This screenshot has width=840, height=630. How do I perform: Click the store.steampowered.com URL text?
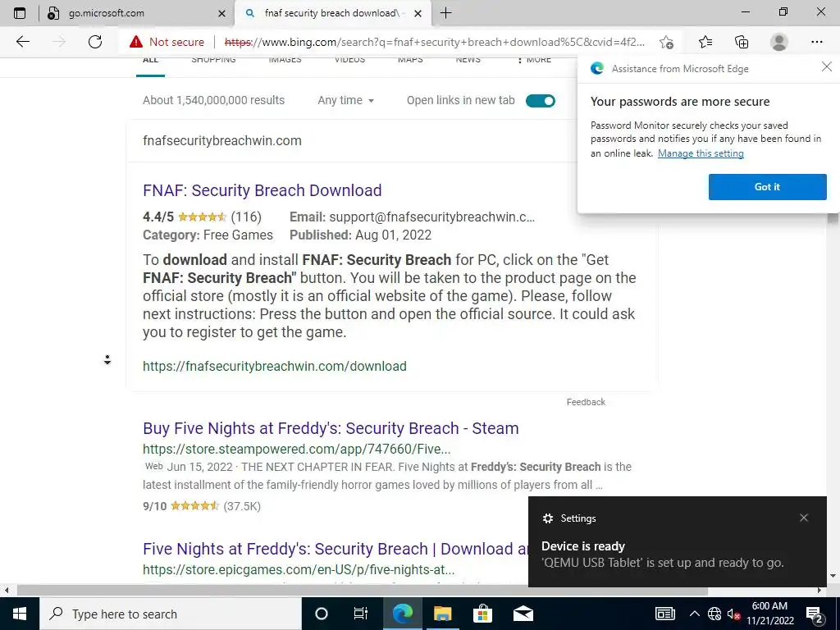pyautogui.click(x=296, y=449)
